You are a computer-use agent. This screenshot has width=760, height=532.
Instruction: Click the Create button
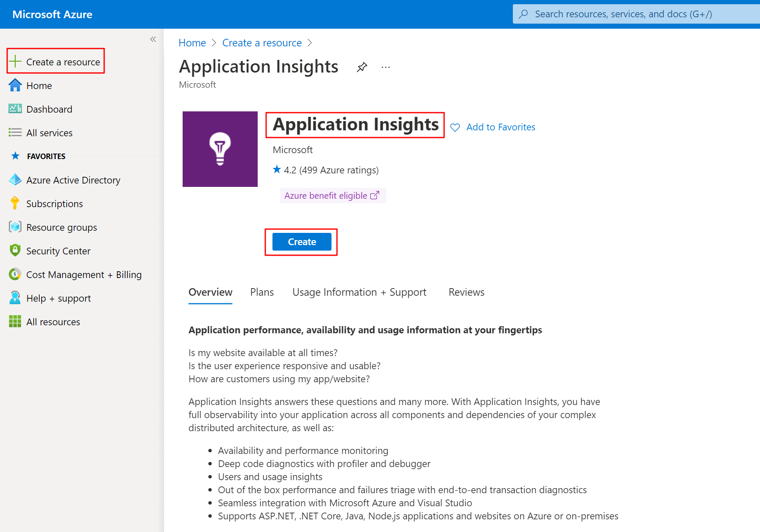click(301, 242)
